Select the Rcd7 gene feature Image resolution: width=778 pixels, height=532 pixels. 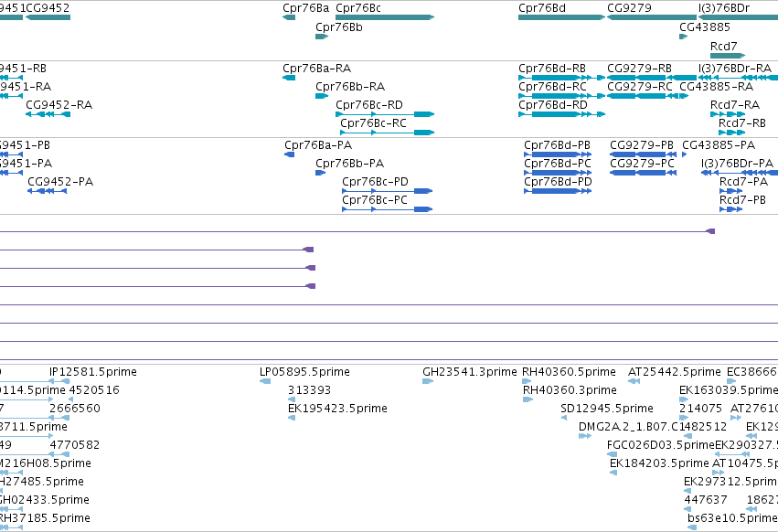(x=728, y=56)
